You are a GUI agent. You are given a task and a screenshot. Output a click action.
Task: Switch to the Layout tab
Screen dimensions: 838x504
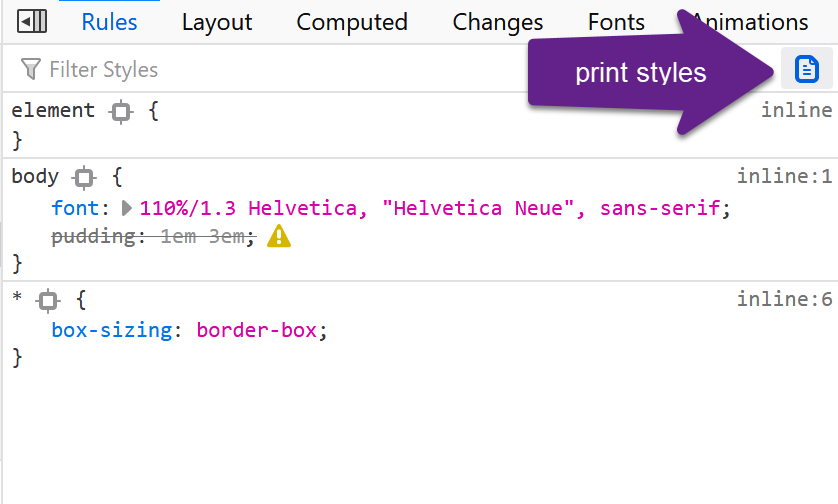click(x=217, y=22)
